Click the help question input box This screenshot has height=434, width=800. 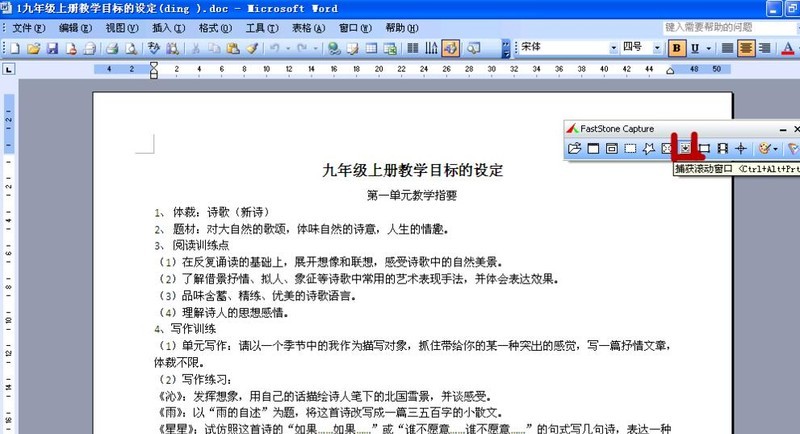[730, 27]
